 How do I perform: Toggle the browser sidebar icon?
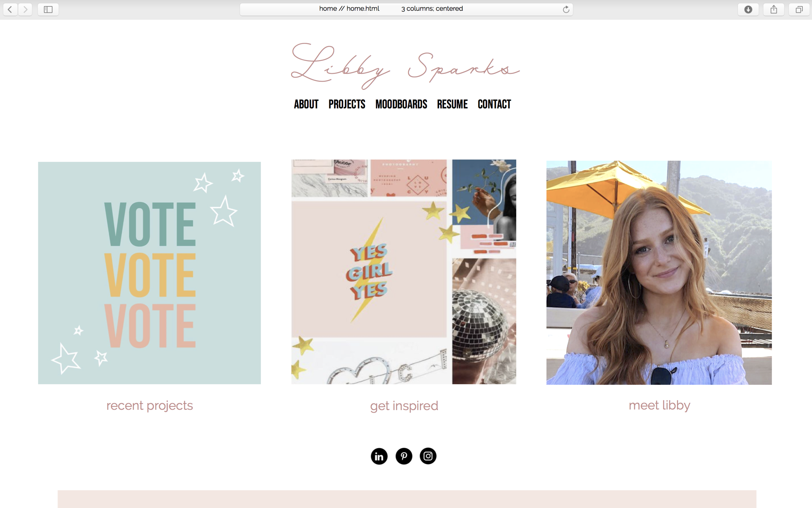(x=48, y=9)
